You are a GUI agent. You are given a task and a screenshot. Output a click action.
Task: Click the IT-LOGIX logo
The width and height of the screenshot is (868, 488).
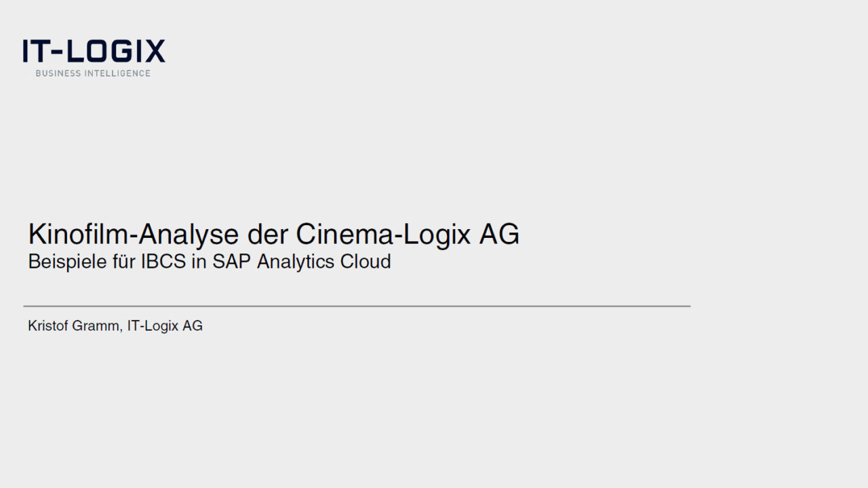[x=94, y=52]
